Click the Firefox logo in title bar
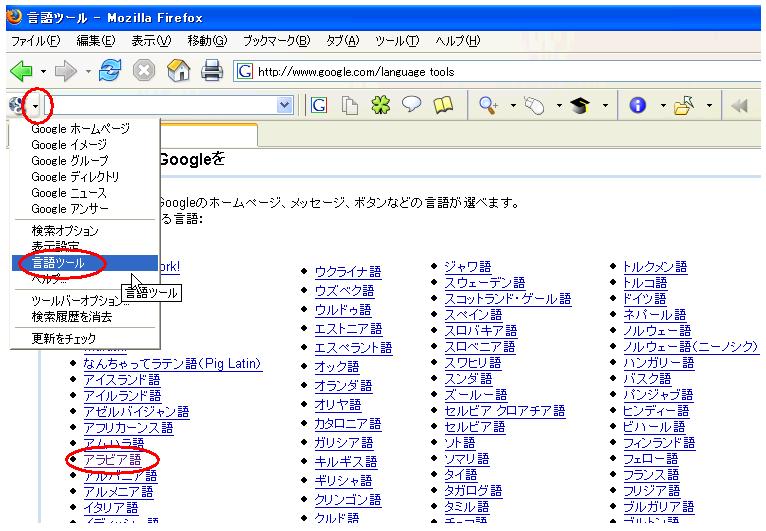 click(x=14, y=17)
